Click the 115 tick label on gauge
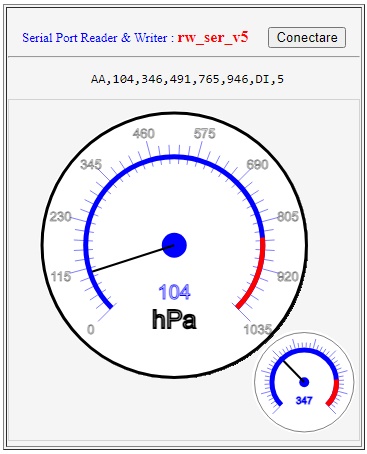This screenshot has width=367, height=454. click(61, 276)
